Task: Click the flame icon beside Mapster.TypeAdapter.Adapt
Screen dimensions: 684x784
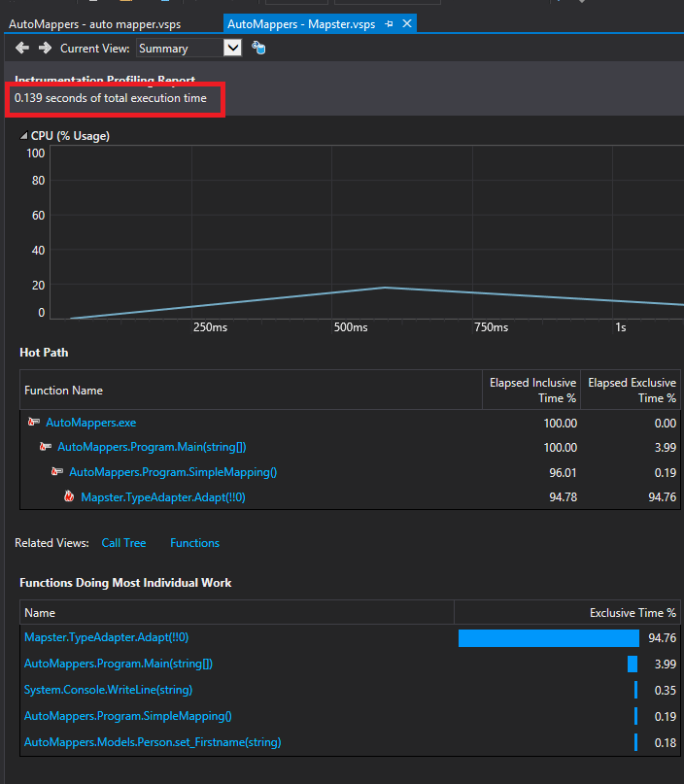Action: [x=69, y=496]
